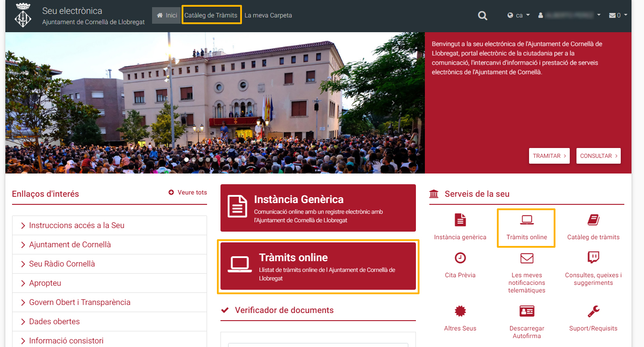
Task: Select the first carousel slide indicator dot
Action: coord(186,160)
